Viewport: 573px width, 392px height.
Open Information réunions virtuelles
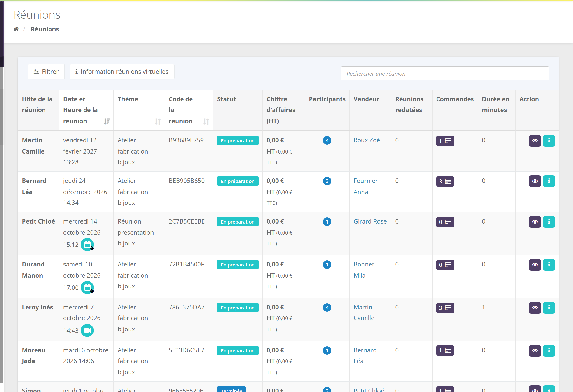point(122,71)
